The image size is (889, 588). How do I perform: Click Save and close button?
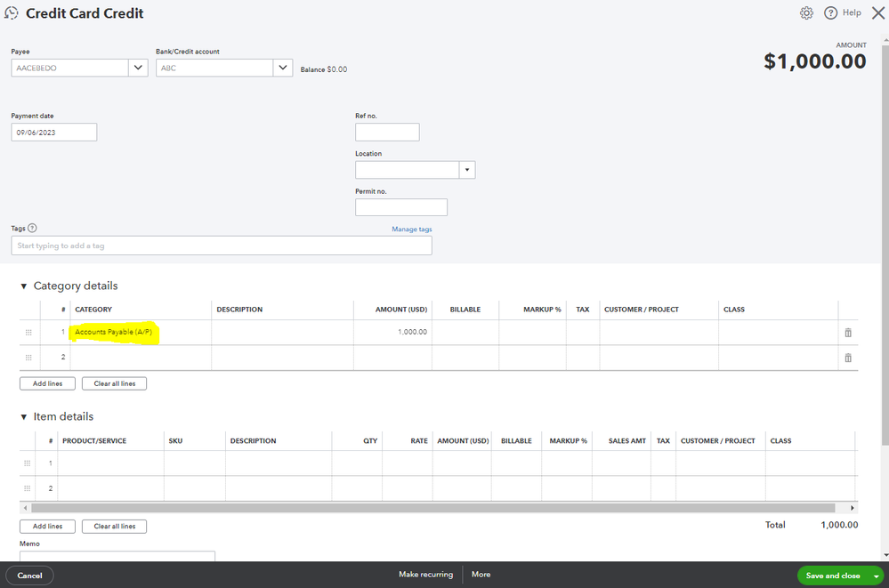833,576
